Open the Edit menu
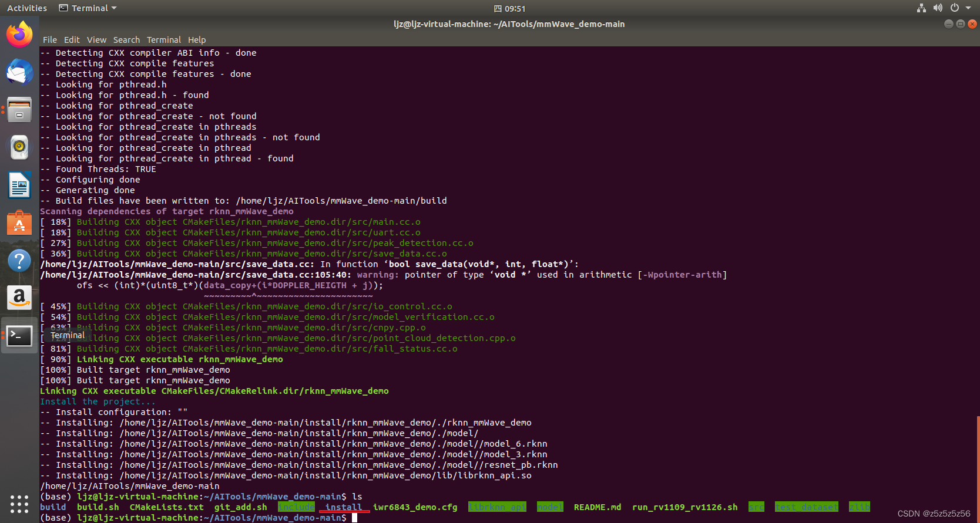 72,40
